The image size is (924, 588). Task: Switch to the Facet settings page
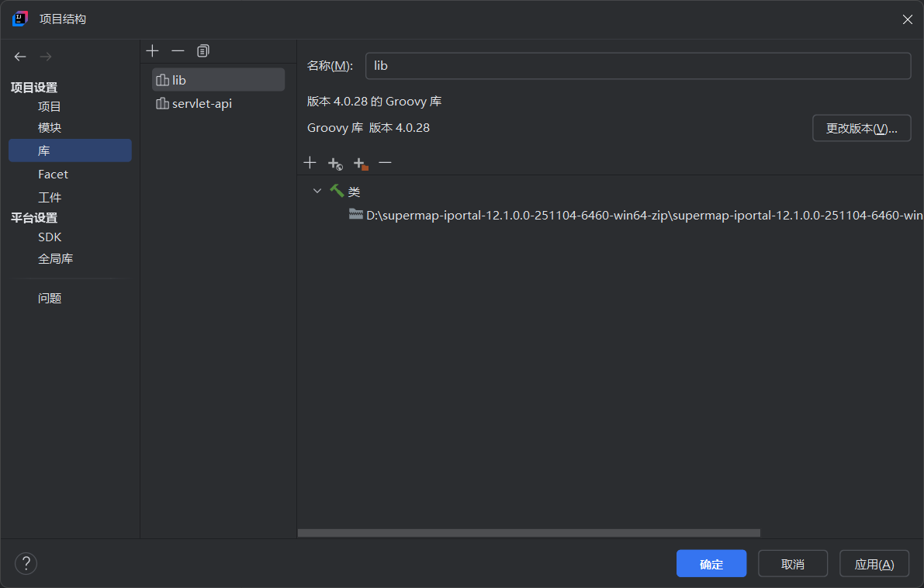point(53,175)
